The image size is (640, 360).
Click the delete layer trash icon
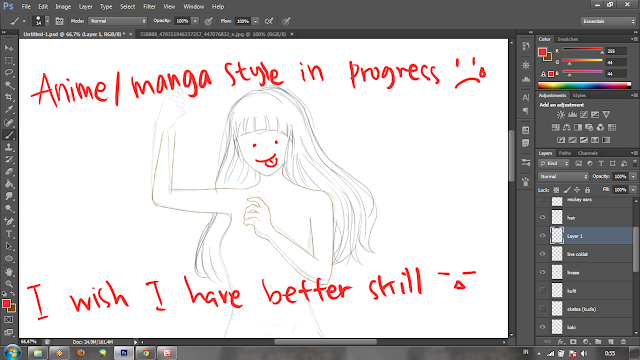pyautogui.click(x=623, y=342)
